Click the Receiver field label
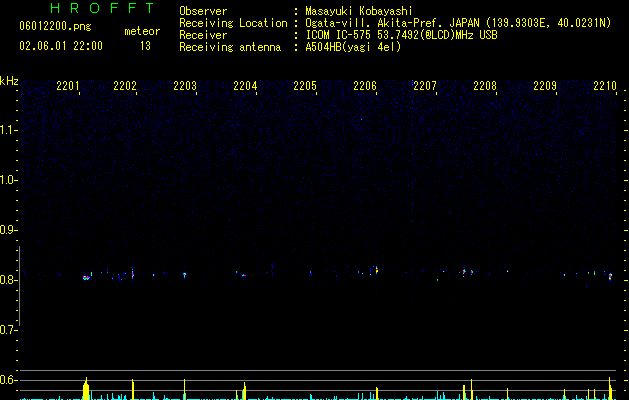The height and width of the screenshot is (400, 629). pyautogui.click(x=203, y=35)
